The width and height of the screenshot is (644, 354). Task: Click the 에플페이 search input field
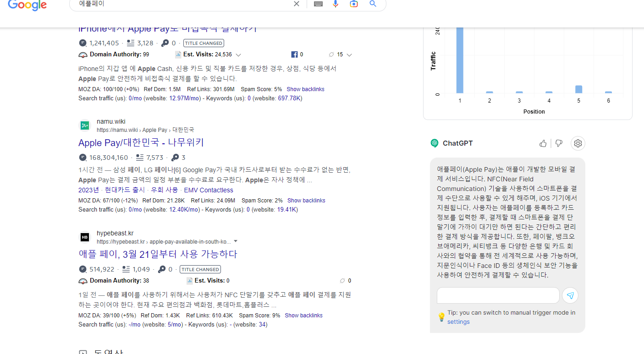pyautogui.click(x=183, y=4)
